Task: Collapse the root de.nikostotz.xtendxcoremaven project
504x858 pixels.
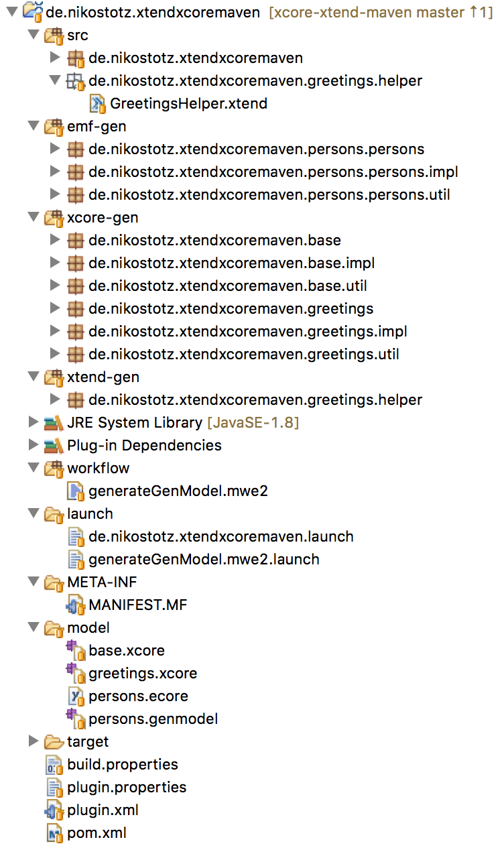Action: (x=12, y=12)
